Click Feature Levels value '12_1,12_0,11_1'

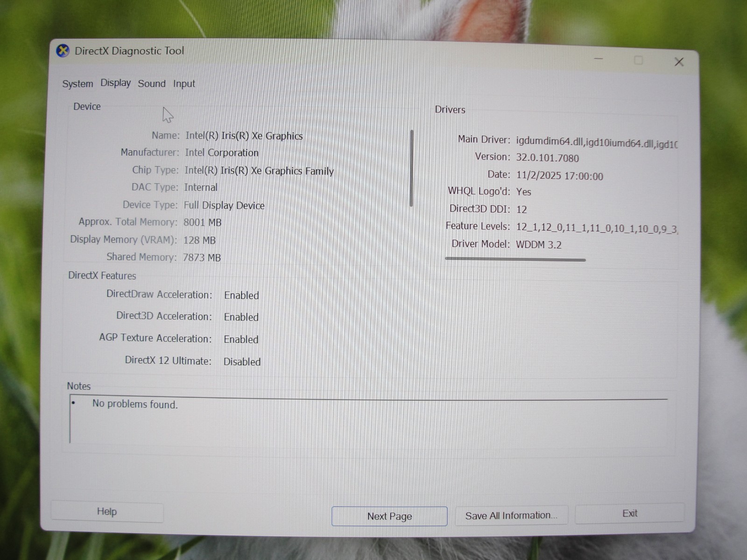pyautogui.click(x=552, y=228)
